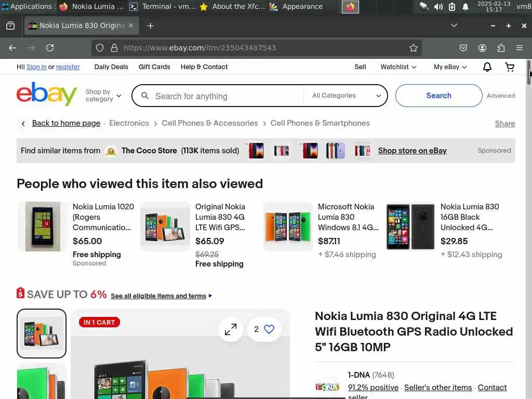Open system volume control icon
532x399 pixels.
click(438, 6)
